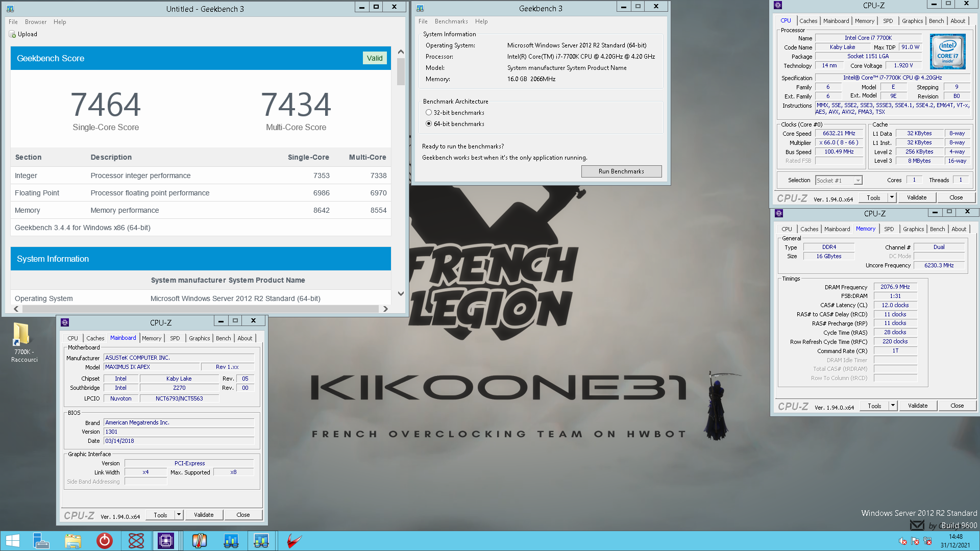
Task: Click the Uncore Frequency value 6230.3 MHz
Action: pos(939,265)
